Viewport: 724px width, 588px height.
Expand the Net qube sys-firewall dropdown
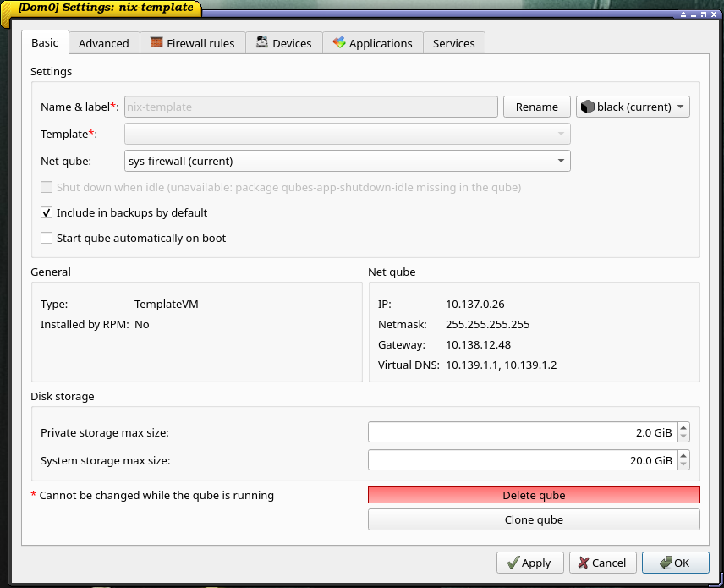tap(561, 161)
